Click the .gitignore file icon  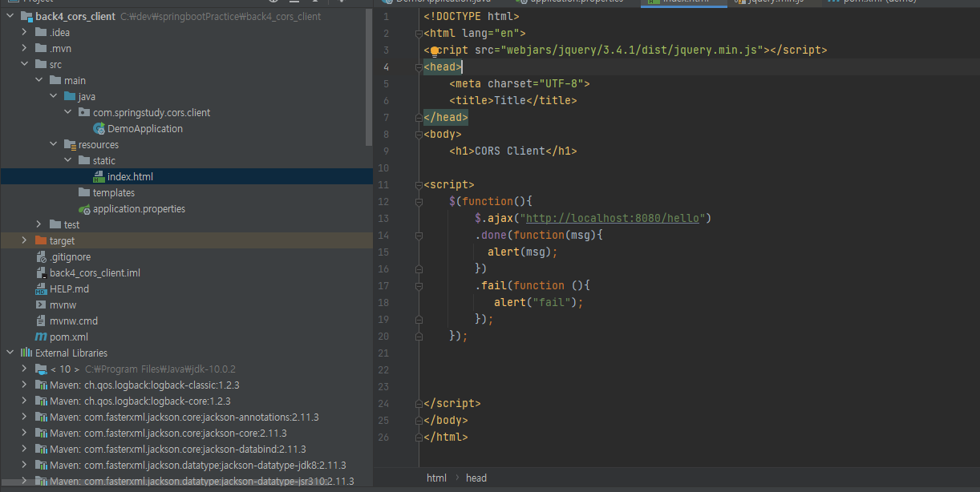click(x=41, y=256)
